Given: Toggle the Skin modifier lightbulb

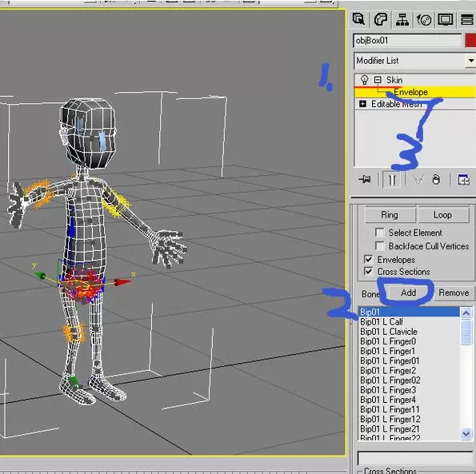Looking at the screenshot, I should tap(364, 80).
